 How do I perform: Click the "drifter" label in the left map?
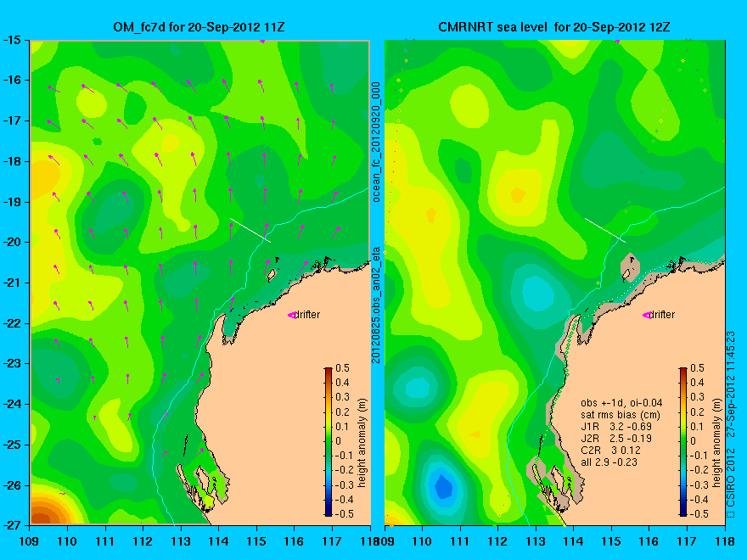click(307, 314)
